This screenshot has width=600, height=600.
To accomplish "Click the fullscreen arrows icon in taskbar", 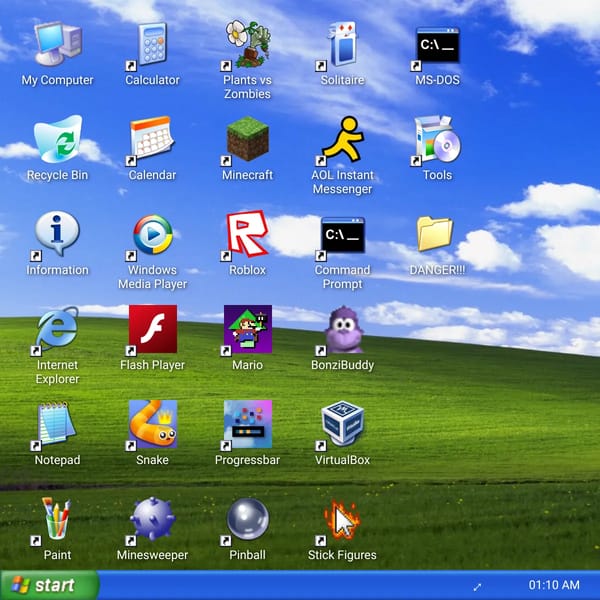I will click(477, 586).
